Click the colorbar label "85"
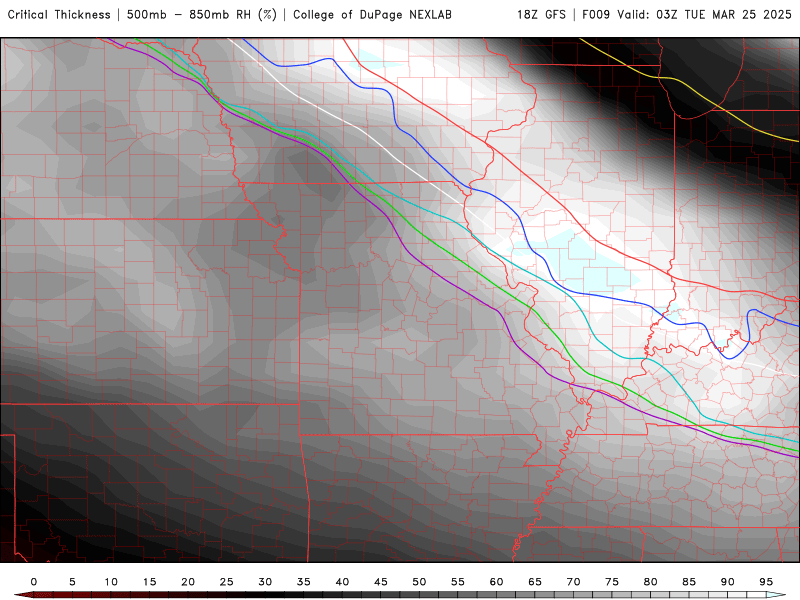This screenshot has width=800, height=600. pyautogui.click(x=689, y=582)
